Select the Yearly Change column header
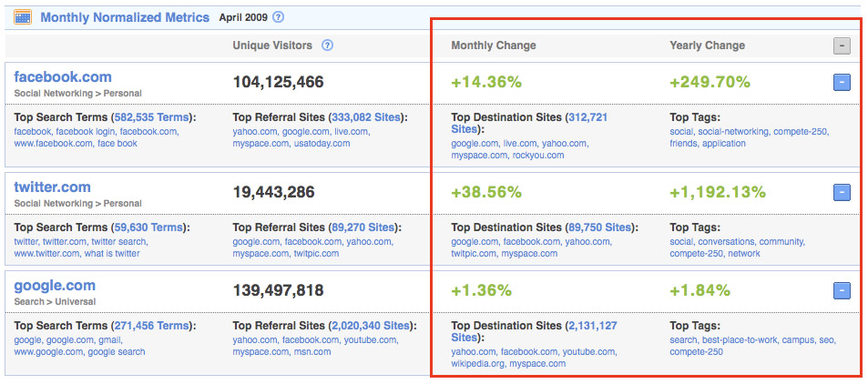This screenshot has height=384, width=868. click(708, 45)
